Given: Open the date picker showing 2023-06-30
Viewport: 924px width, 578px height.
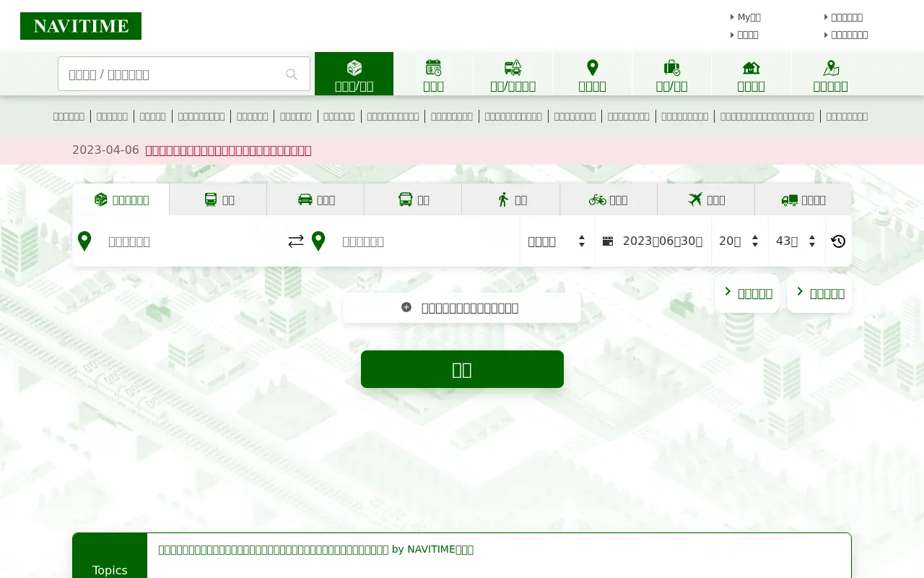Looking at the screenshot, I should click(x=653, y=241).
